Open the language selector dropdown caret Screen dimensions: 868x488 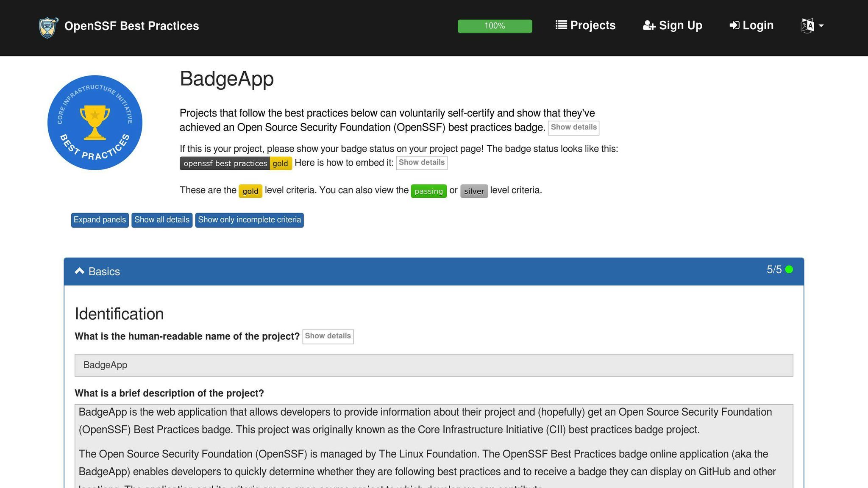pyautogui.click(x=821, y=26)
